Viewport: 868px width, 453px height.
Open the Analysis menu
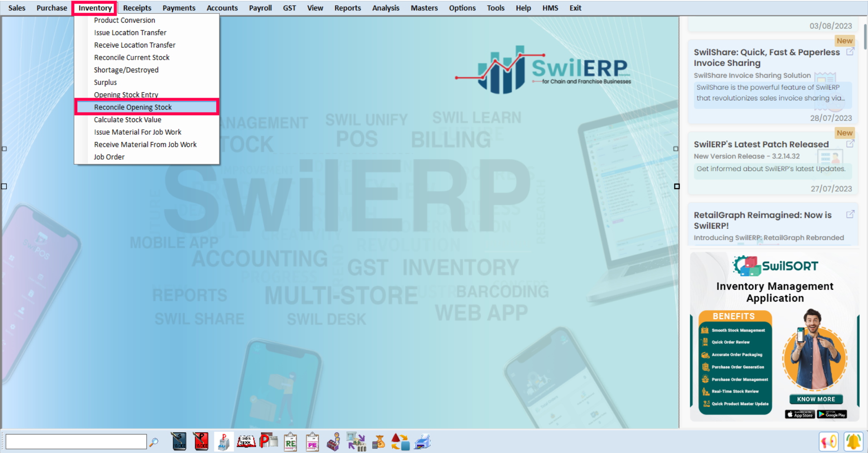[x=386, y=8]
